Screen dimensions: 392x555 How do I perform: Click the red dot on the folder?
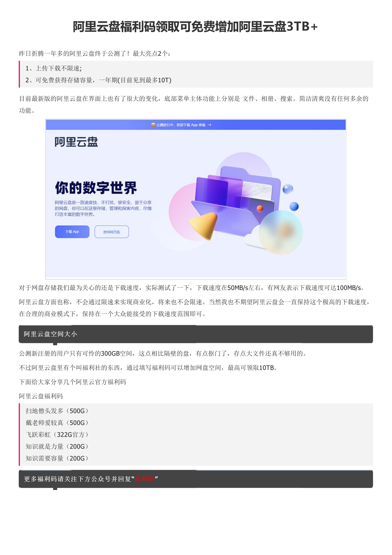coord(260,208)
